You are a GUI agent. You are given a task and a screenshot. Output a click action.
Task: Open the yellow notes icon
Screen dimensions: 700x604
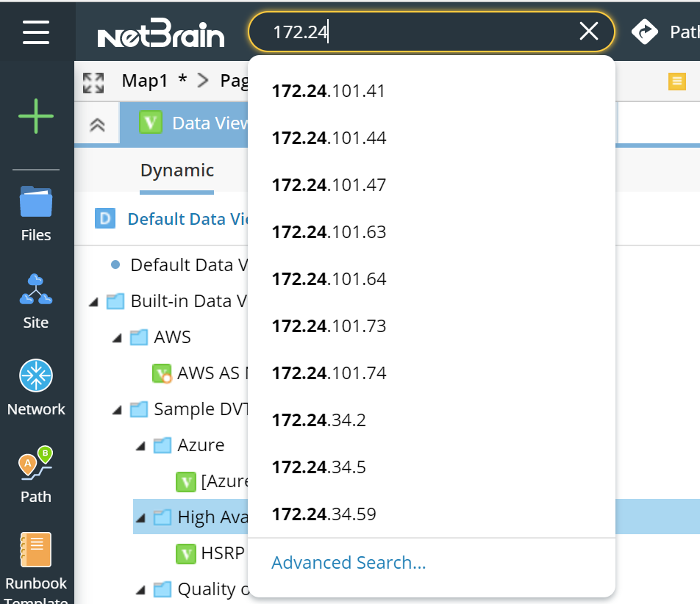pyautogui.click(x=676, y=81)
